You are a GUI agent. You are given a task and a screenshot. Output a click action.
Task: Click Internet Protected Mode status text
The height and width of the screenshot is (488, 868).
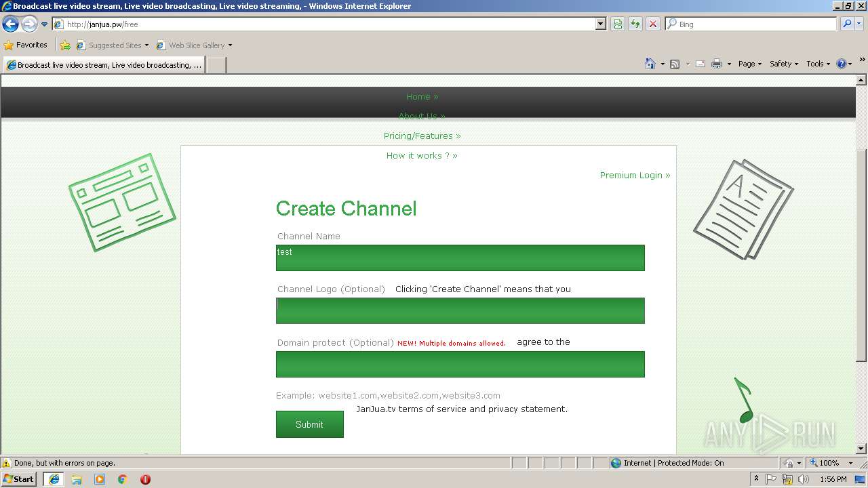[673, 464]
